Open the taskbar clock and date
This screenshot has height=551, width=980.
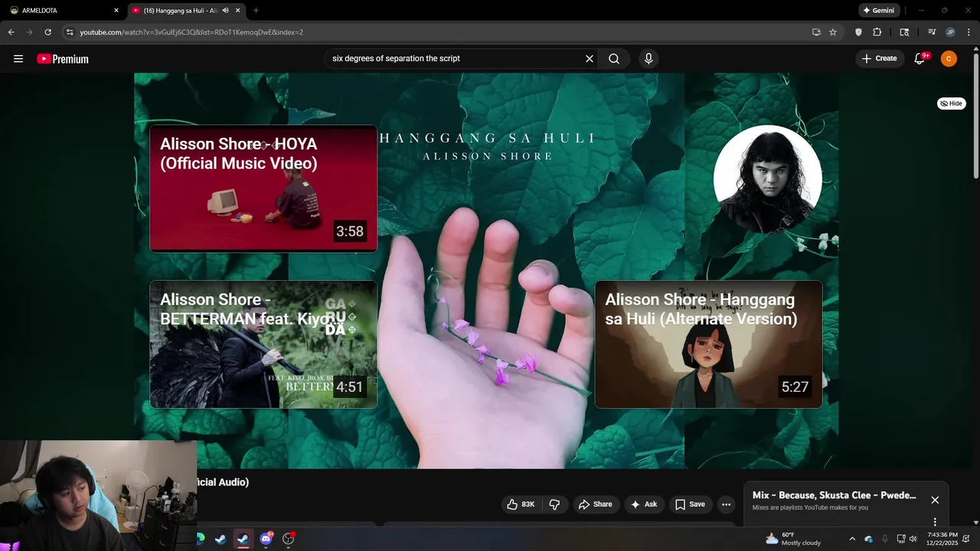942,539
